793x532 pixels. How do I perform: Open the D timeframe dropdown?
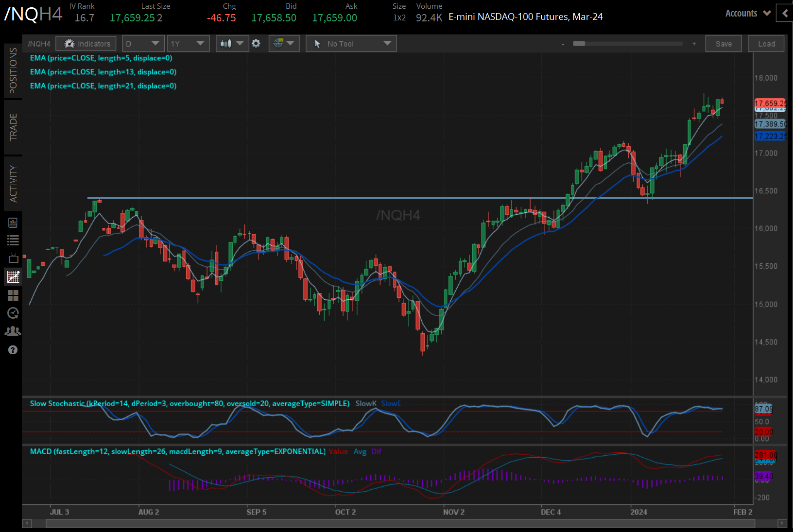pyautogui.click(x=143, y=43)
